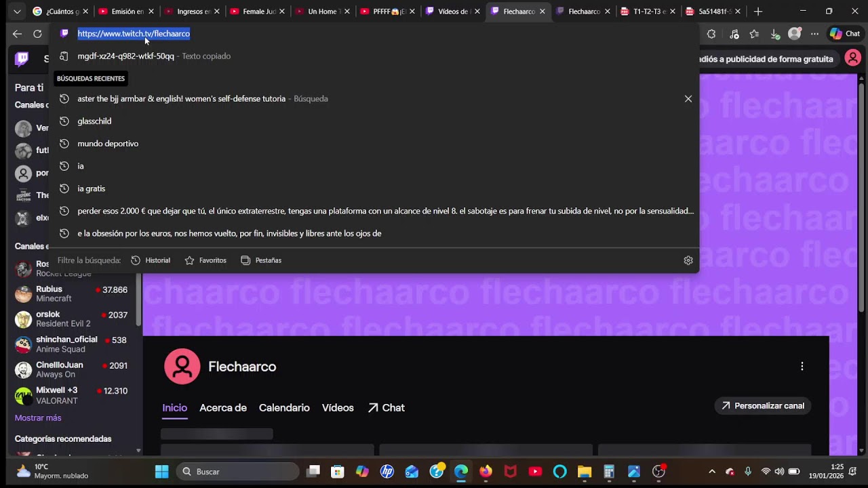The width and height of the screenshot is (868, 488).
Task: Open browser favorites star icon
Action: pos(754,34)
